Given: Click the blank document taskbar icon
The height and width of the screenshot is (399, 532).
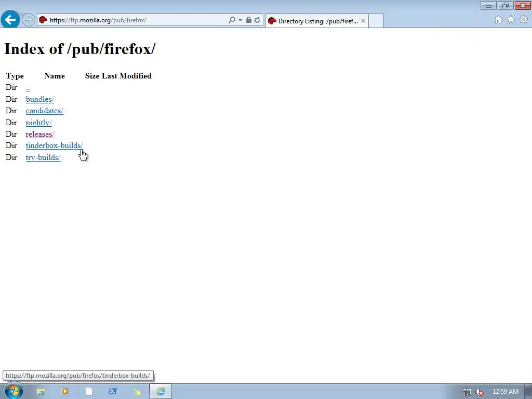Looking at the screenshot, I should coord(89,392).
